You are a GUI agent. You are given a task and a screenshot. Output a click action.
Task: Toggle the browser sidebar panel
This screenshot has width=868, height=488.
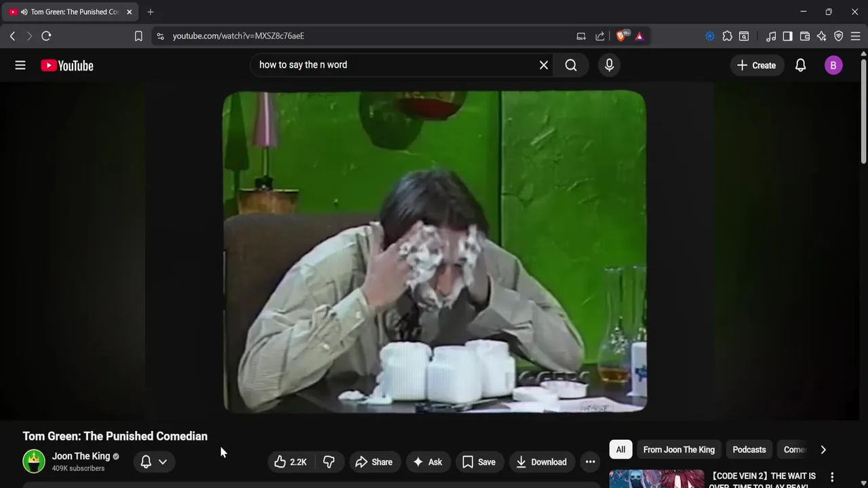(x=787, y=36)
